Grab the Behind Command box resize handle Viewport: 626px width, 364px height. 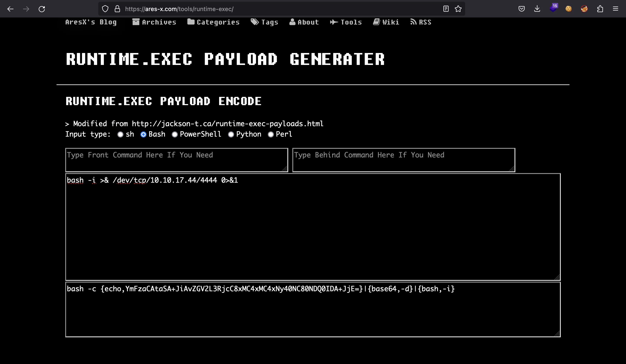(512, 169)
